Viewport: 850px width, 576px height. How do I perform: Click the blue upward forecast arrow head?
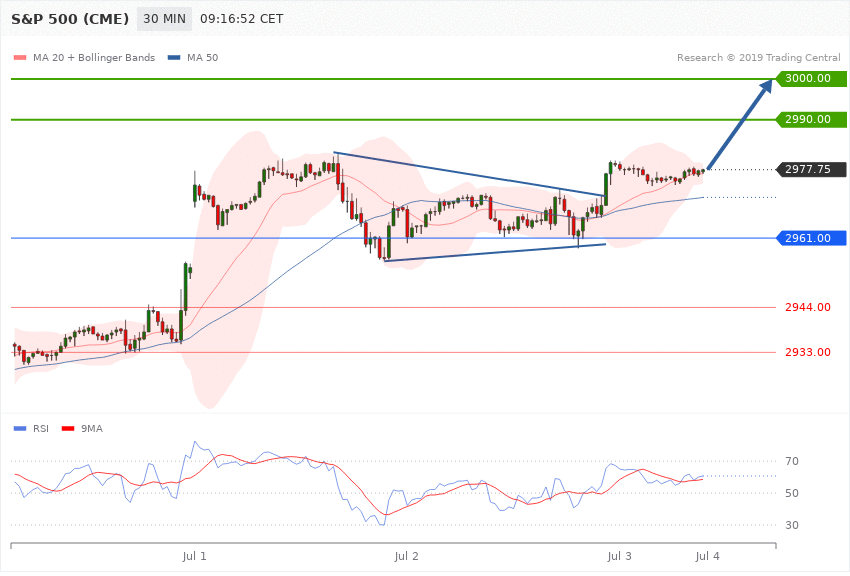pos(765,87)
